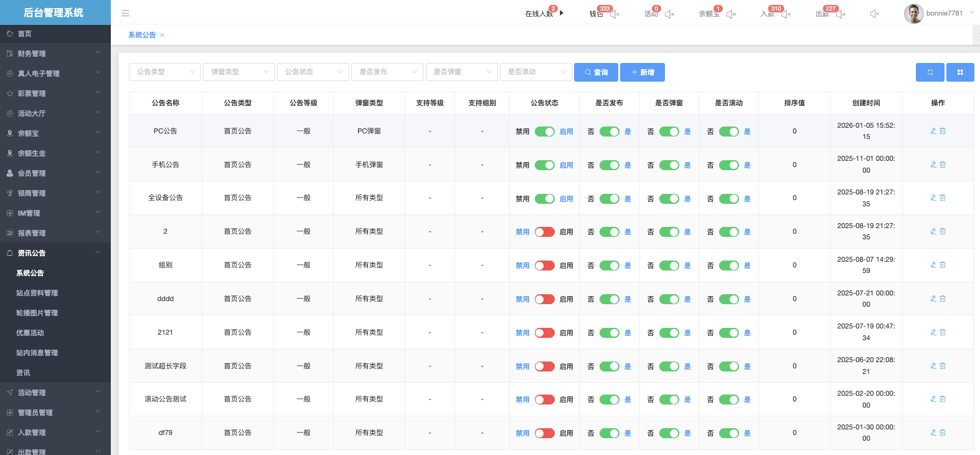
Task: Open the grid column settings button
Action: 960,72
